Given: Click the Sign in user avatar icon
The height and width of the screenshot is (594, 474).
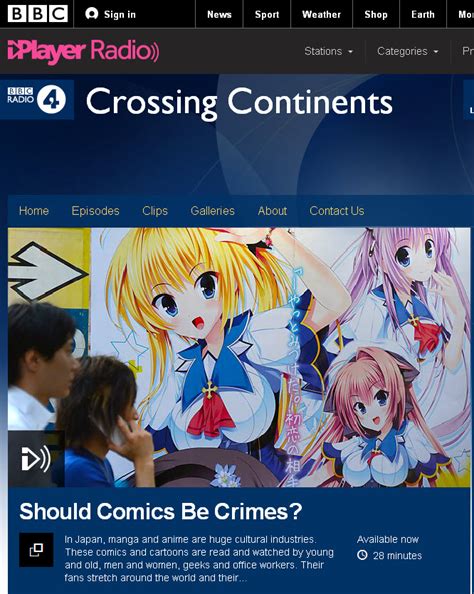Looking at the screenshot, I should 91,14.
